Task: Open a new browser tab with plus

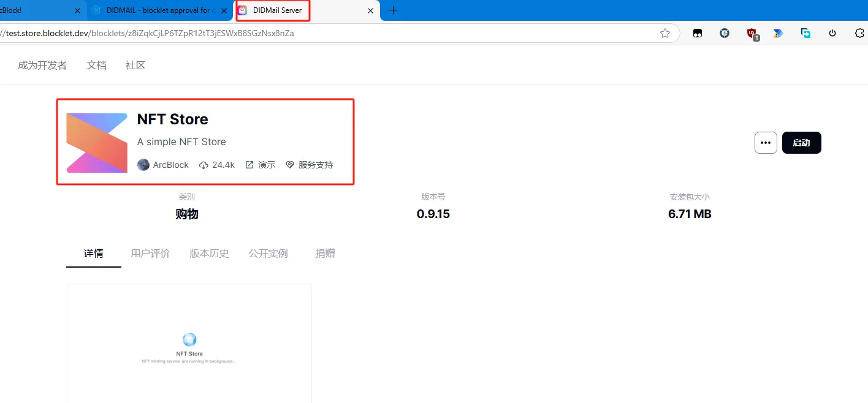Action: pos(394,10)
